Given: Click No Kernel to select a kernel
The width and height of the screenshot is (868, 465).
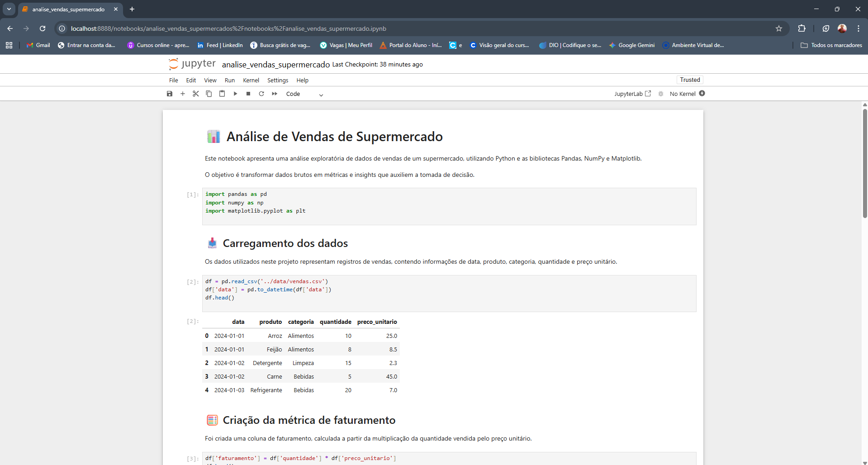Looking at the screenshot, I should (683, 94).
